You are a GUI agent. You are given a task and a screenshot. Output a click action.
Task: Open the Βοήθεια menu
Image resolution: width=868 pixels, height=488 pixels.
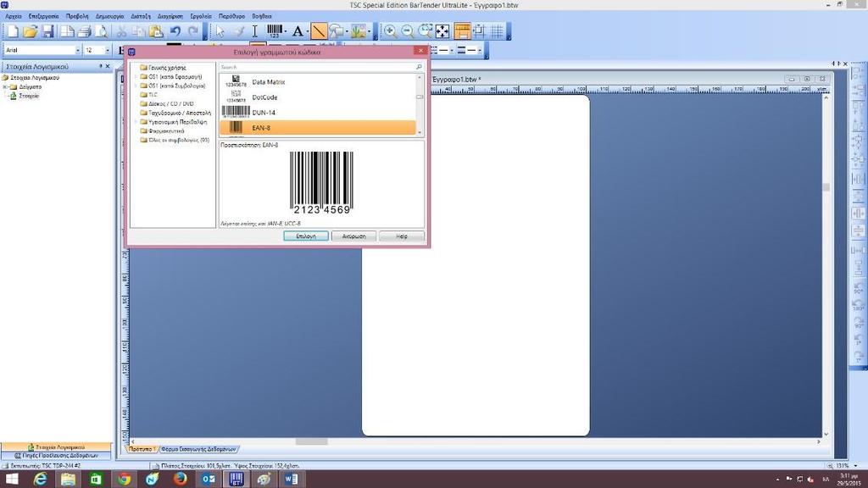click(262, 16)
